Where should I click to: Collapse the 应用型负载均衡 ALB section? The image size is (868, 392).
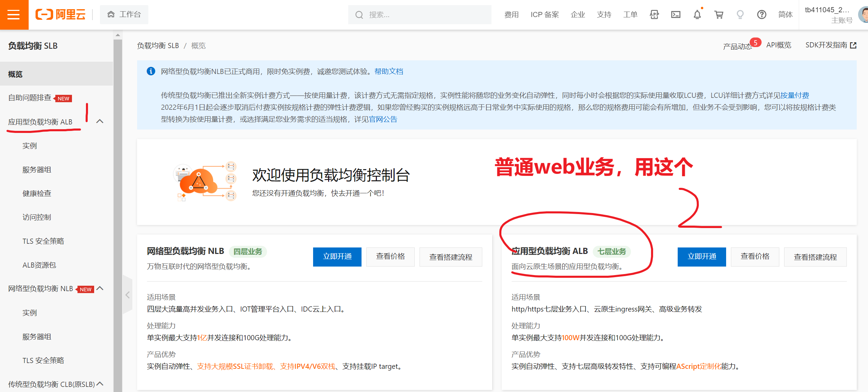[100, 121]
